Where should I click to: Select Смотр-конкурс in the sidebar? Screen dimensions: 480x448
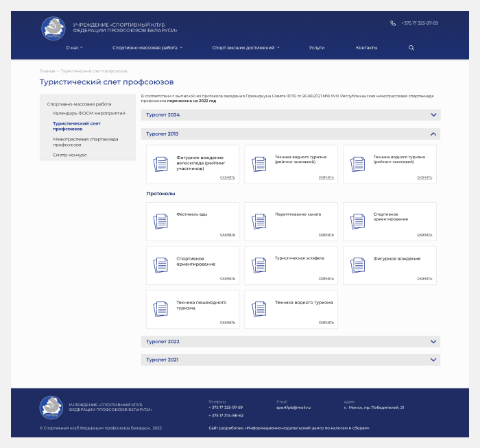[x=70, y=155]
